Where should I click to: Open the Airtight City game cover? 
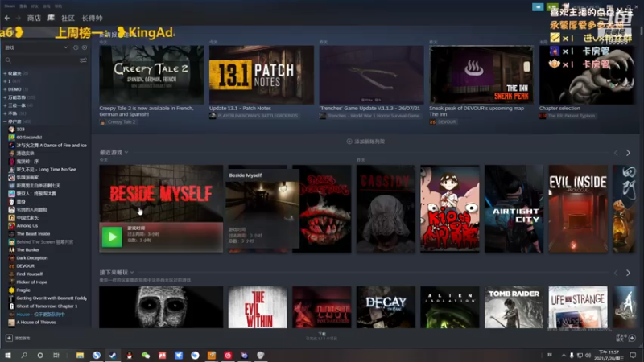tap(514, 208)
